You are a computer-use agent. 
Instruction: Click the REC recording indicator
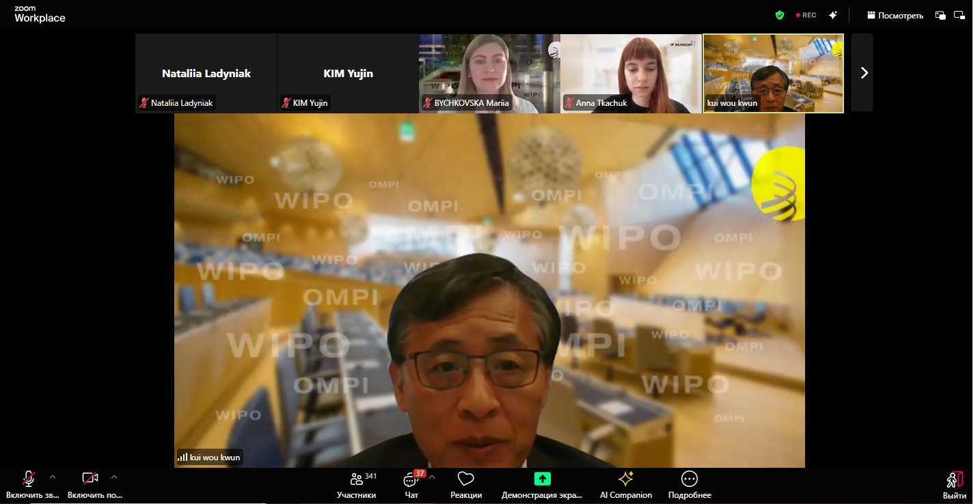pos(806,15)
